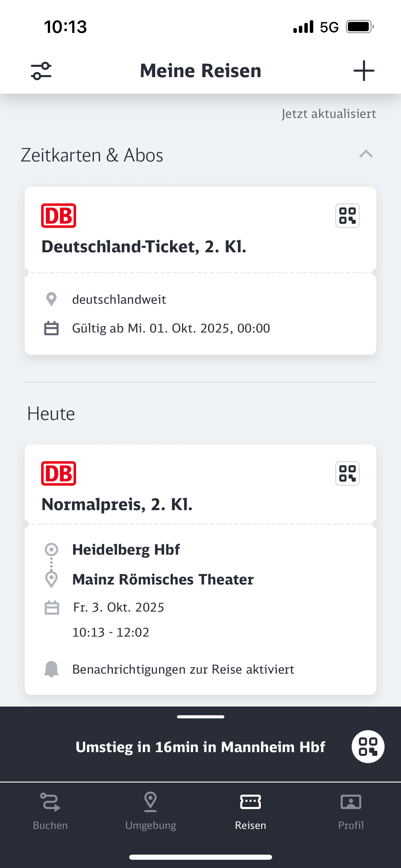Image resolution: width=401 pixels, height=868 pixels.
Task: Collapse the Zeitkarten & Abos section
Action: click(x=366, y=154)
